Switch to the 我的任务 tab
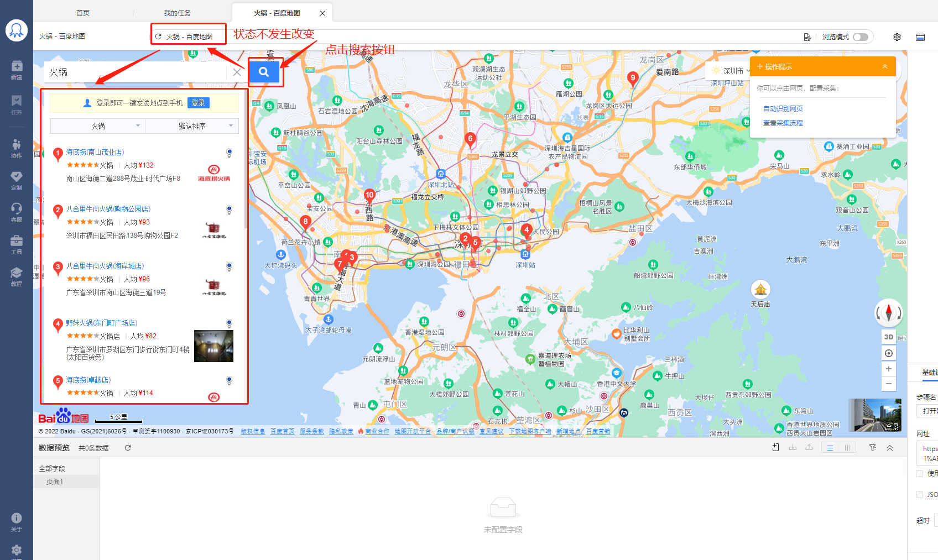The height and width of the screenshot is (560, 938). (177, 13)
